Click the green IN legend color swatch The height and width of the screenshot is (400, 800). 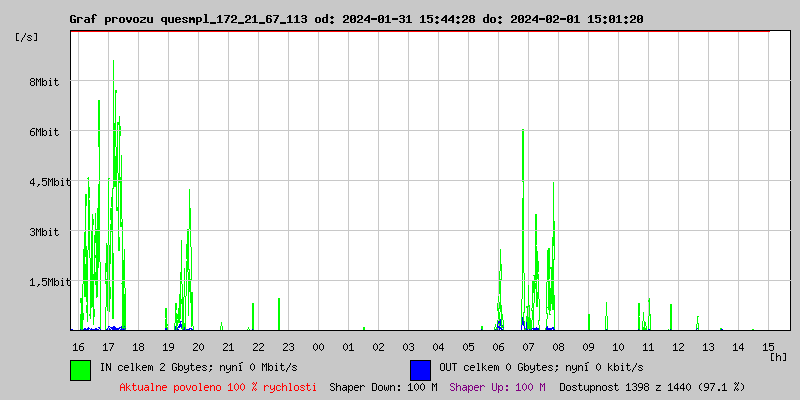coord(80,369)
